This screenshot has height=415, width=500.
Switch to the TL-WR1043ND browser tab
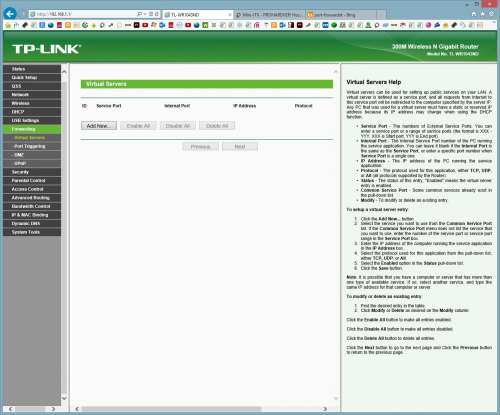pyautogui.click(x=197, y=15)
